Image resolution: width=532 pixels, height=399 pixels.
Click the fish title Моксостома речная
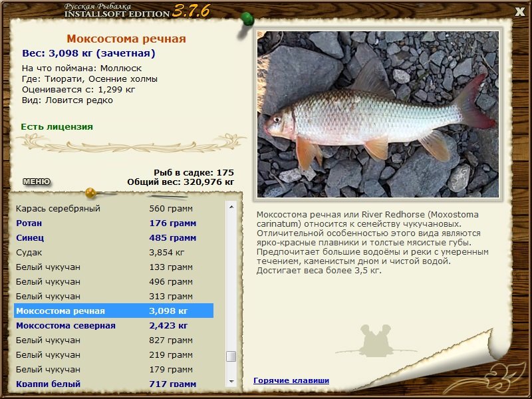(x=126, y=39)
